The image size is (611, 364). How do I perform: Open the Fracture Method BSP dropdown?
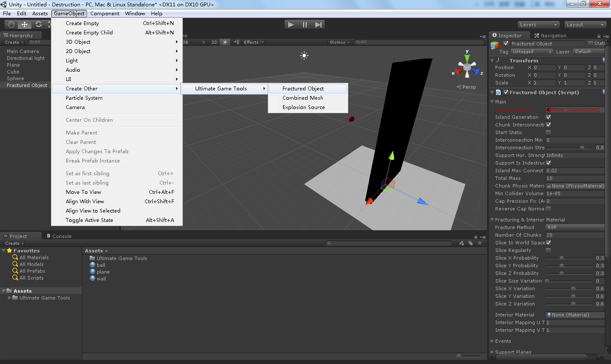coord(575,227)
